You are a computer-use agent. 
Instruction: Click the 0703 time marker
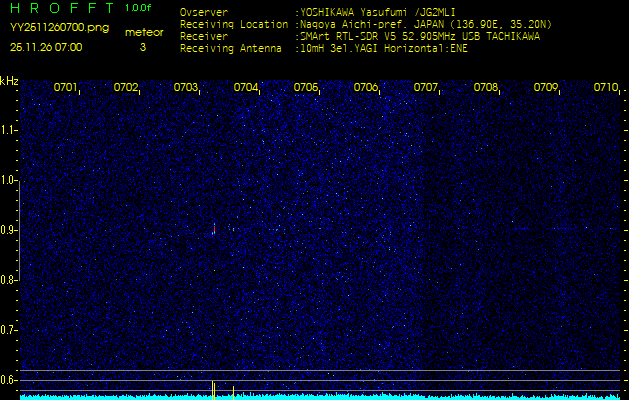(x=185, y=87)
